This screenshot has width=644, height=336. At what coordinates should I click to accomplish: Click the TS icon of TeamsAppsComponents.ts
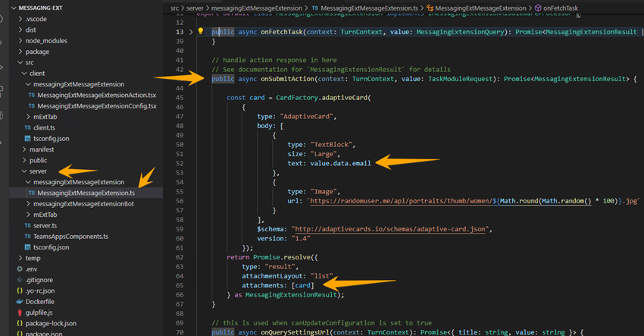pos(27,237)
